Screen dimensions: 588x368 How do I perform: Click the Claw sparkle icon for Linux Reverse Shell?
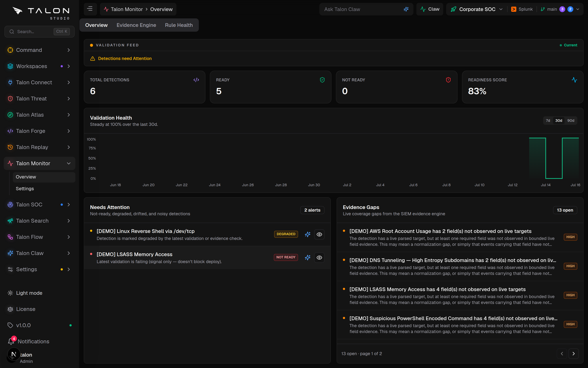click(x=308, y=234)
